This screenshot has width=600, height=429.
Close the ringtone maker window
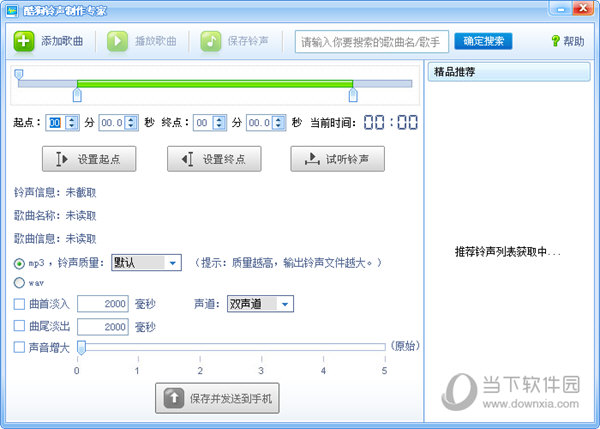583,8
